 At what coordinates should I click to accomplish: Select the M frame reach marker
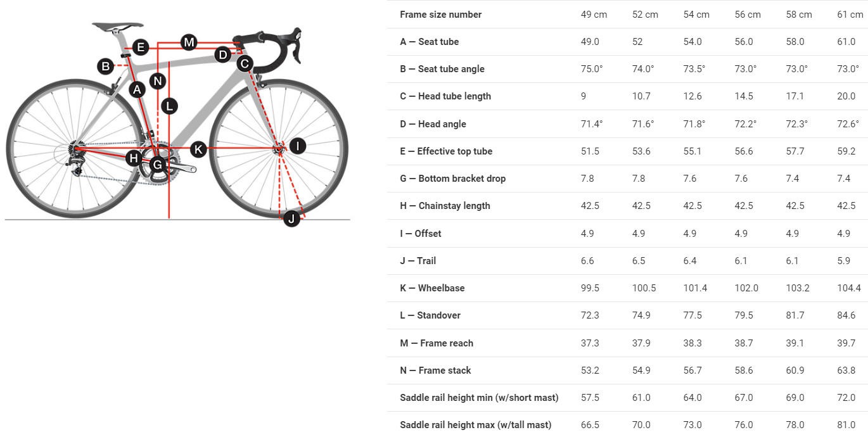[x=189, y=42]
